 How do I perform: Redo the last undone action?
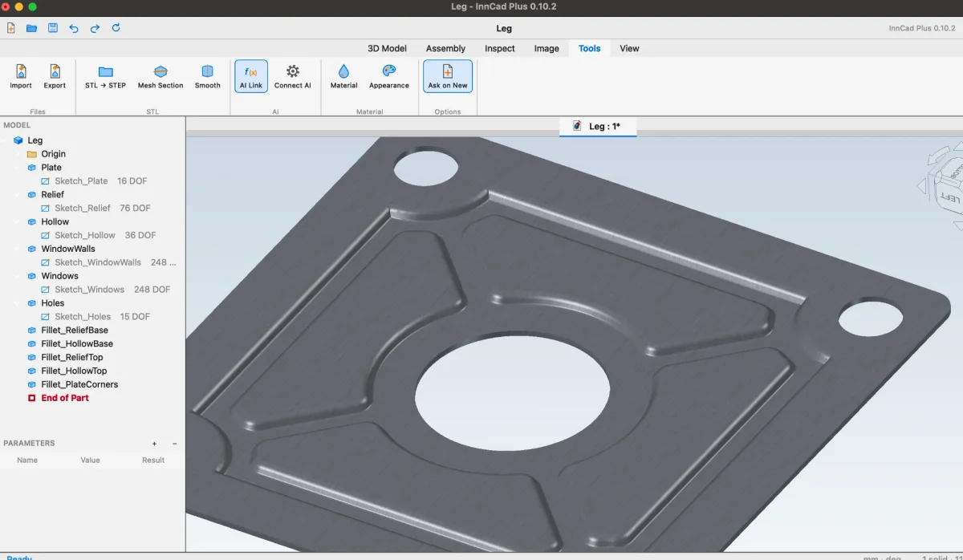[x=95, y=28]
